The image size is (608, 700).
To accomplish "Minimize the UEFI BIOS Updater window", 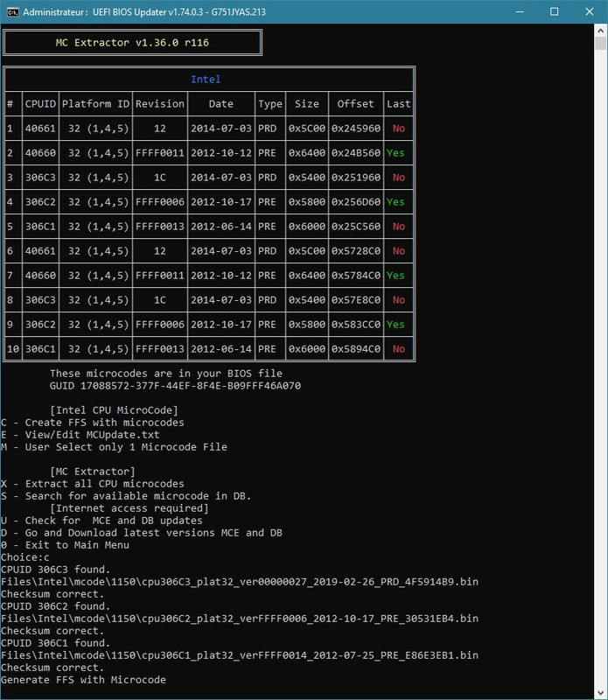I will [x=520, y=12].
